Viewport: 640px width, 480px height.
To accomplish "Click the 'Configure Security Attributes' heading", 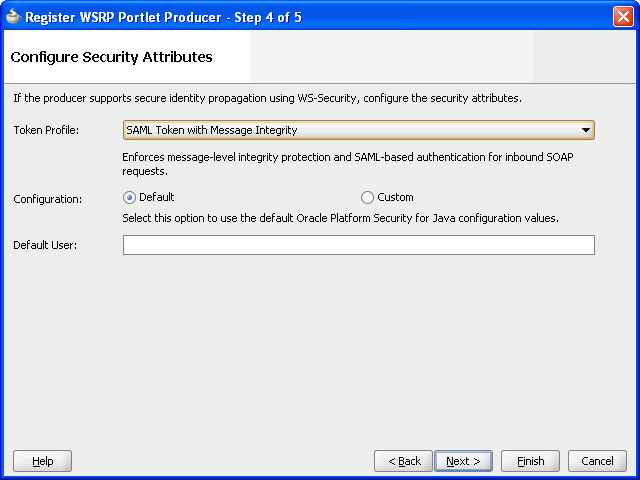I will pos(111,57).
